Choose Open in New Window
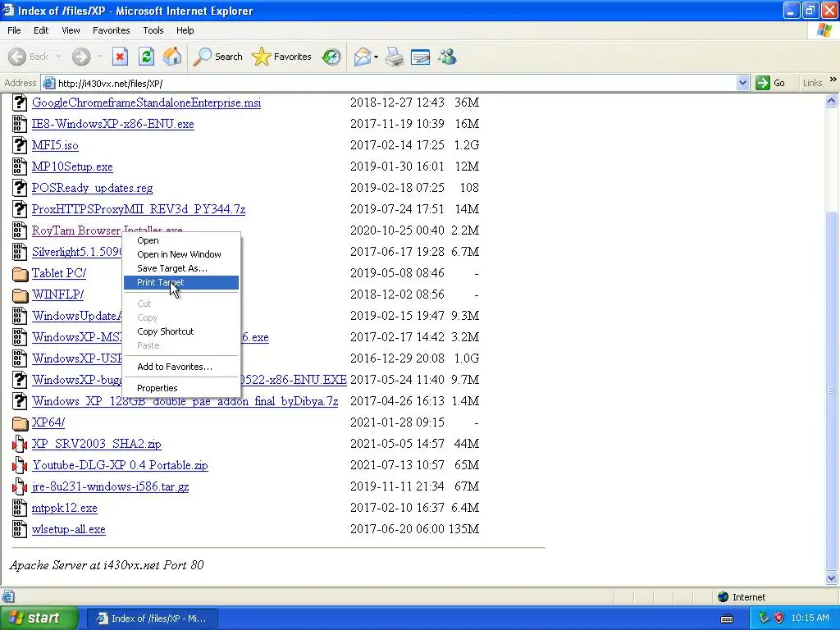 pos(181,254)
